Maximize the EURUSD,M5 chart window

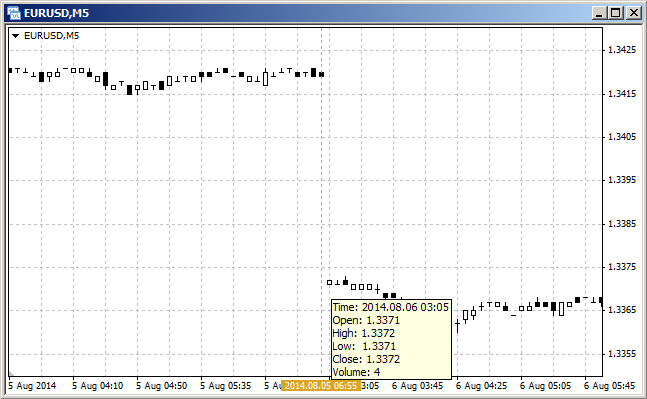point(616,13)
